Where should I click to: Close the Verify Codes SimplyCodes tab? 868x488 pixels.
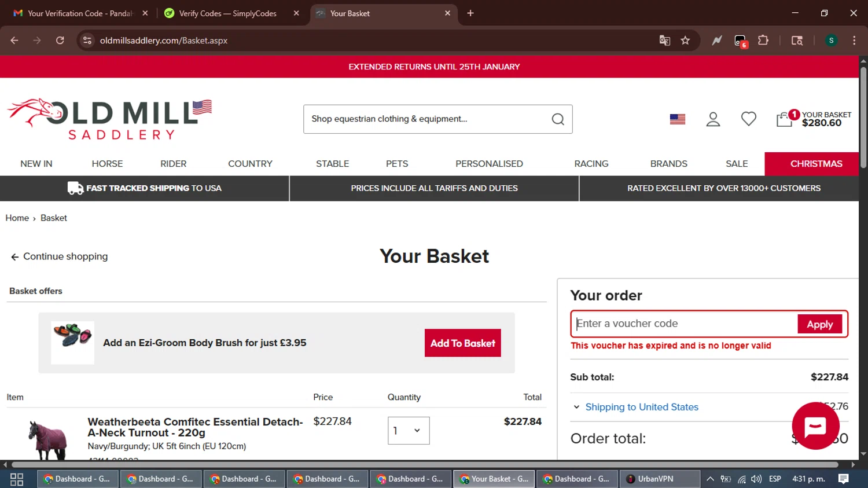296,13
